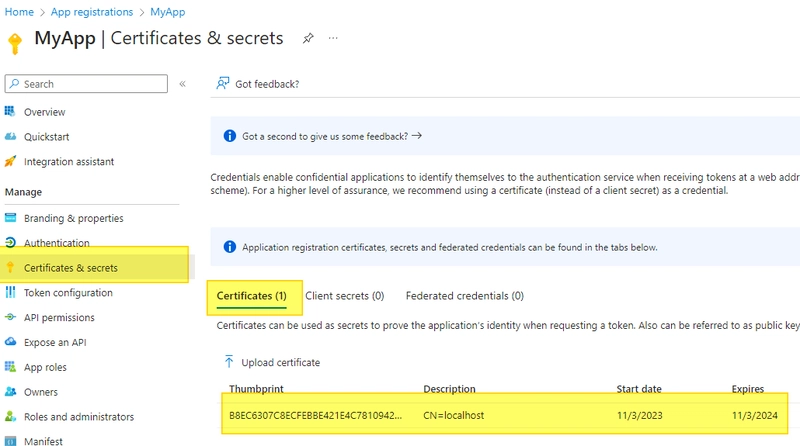Click the Got feedback person icon
This screenshot has height=446, width=800.
(222, 83)
